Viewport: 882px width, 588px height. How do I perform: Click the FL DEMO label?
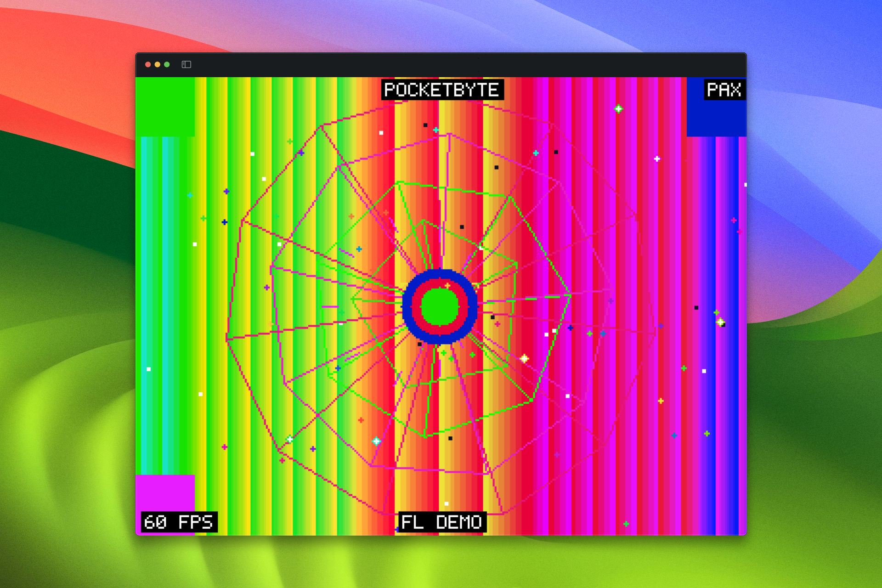click(x=442, y=522)
